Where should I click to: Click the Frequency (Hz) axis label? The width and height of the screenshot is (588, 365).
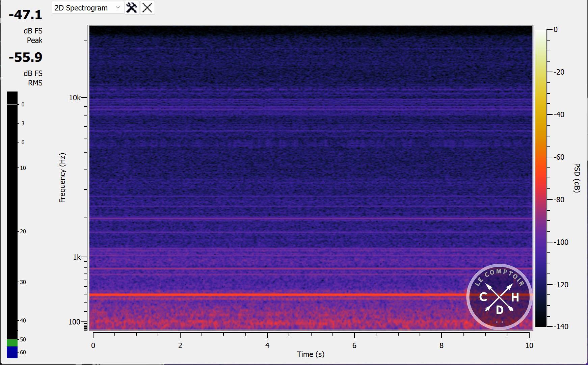62,178
